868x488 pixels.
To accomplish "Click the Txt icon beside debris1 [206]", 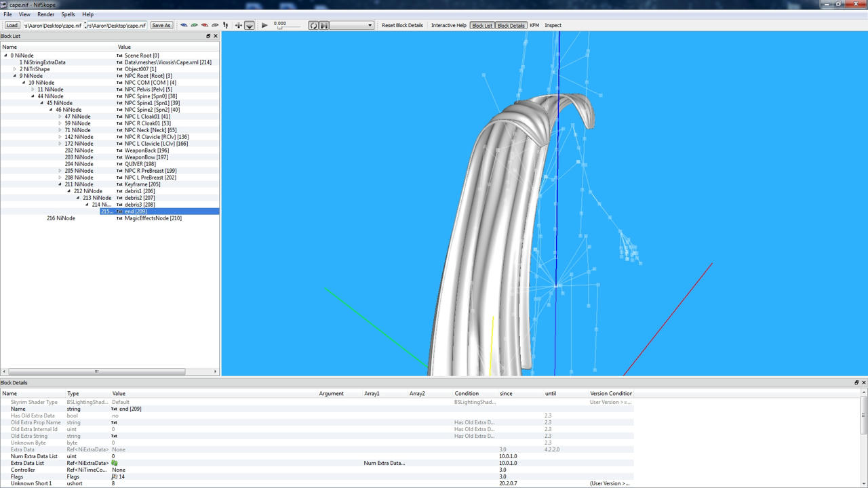I will click(119, 191).
